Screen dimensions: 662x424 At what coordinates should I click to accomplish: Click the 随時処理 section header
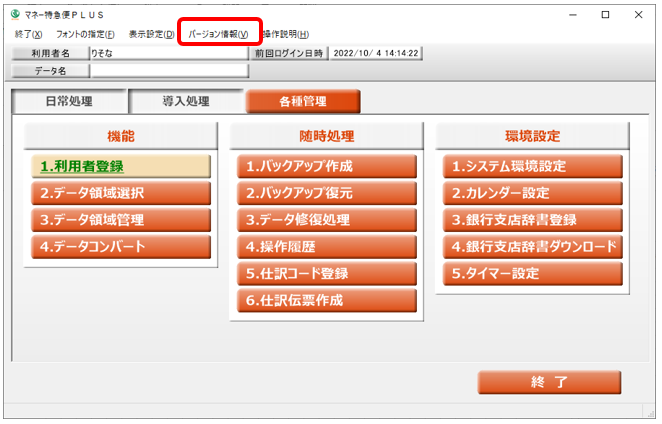pos(327,136)
